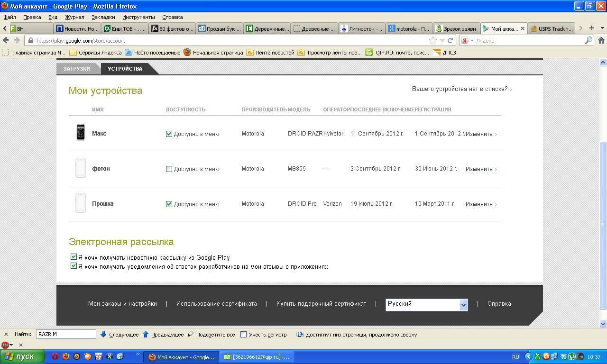This screenshot has width=607, height=364.
Task: Toggle developer reply notifications checkbox
Action: [74, 266]
